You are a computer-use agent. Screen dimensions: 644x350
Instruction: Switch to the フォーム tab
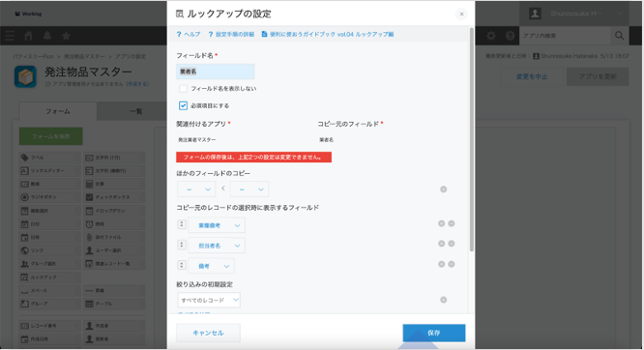pos(58,111)
